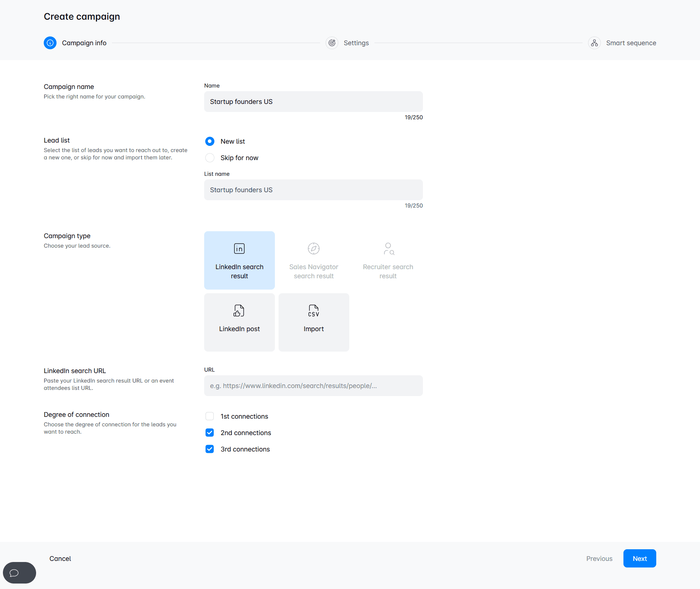Click the LinkedIn search URL section title
This screenshot has height=589, width=700.
(x=75, y=371)
